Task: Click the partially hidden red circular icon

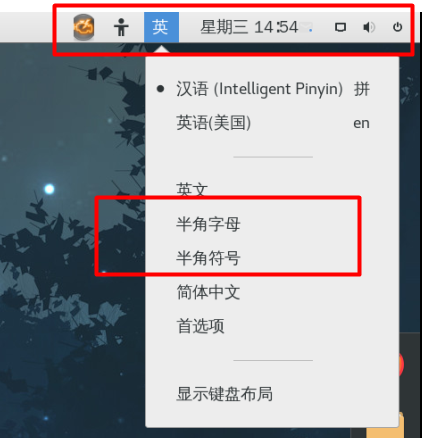Action: (401, 364)
